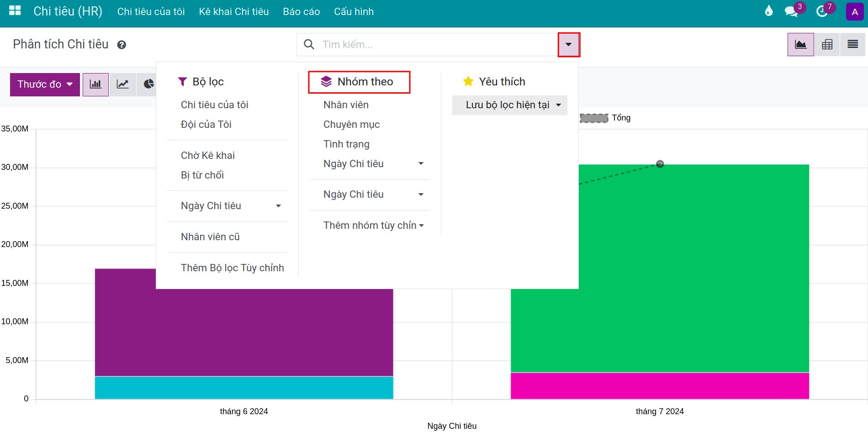Select the line chart type
The height and width of the screenshot is (432, 868).
(122, 84)
